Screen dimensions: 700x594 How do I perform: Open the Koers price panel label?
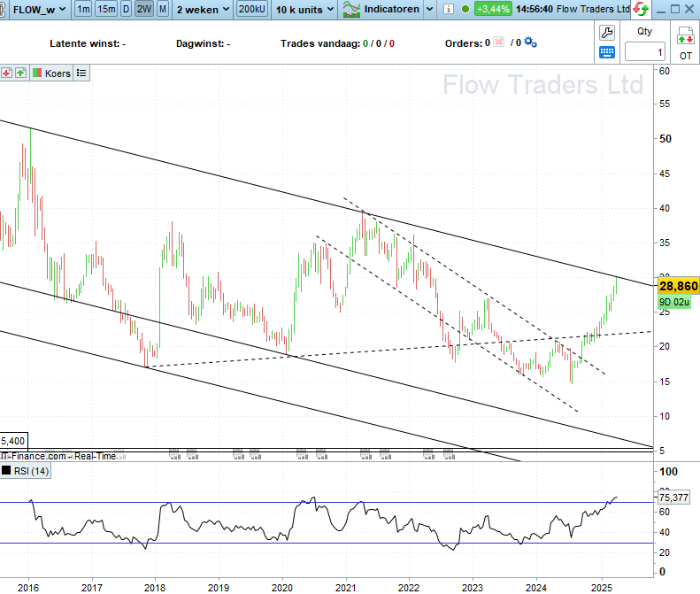coord(58,73)
